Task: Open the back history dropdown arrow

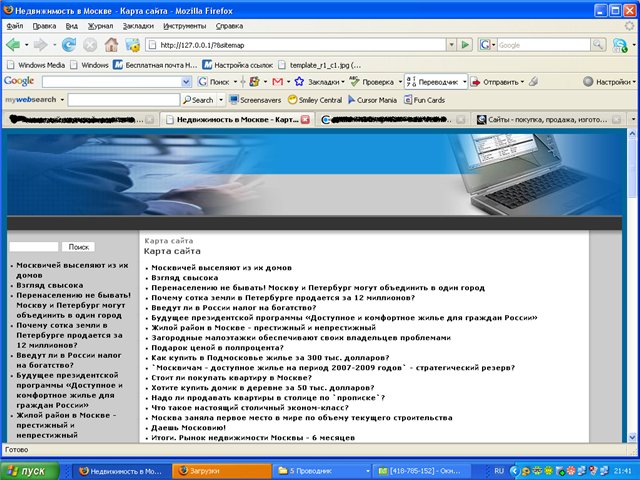Action: pos(27,44)
